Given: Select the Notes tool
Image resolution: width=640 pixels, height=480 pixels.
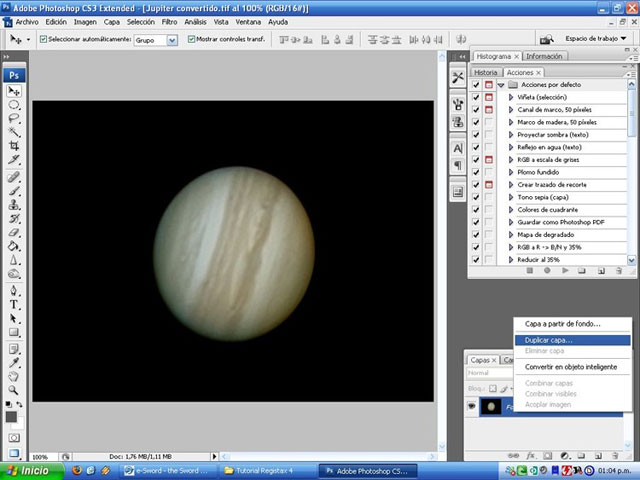Looking at the screenshot, I should click(14, 349).
